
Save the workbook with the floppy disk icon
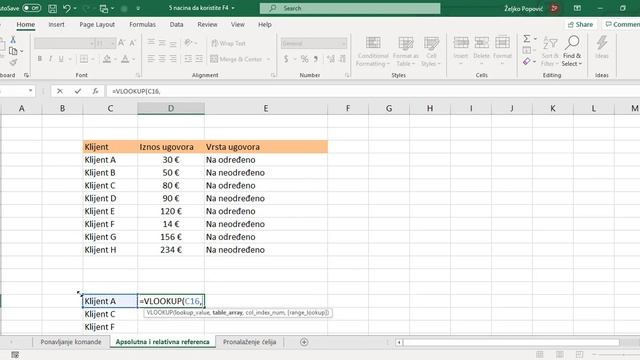coord(52,8)
